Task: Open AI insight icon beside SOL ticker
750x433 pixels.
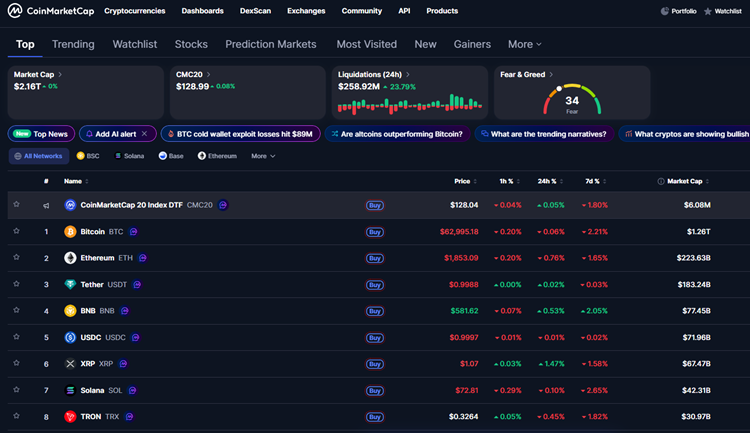Action: coord(132,390)
